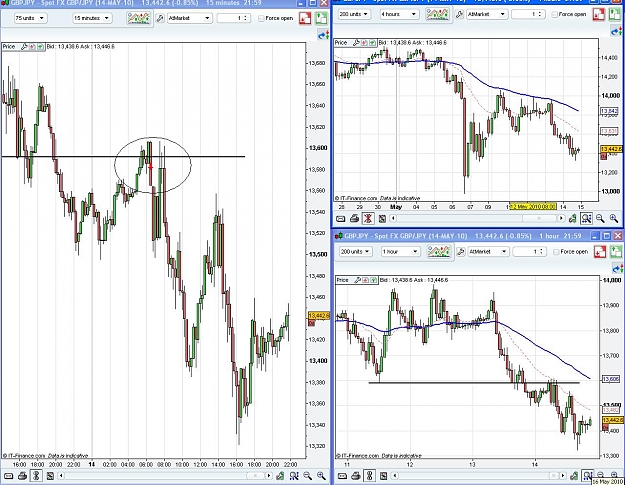Zoom in on the 4 hours chart
Image resolution: width=625 pixels, height=485 pixels.
click(x=614, y=218)
